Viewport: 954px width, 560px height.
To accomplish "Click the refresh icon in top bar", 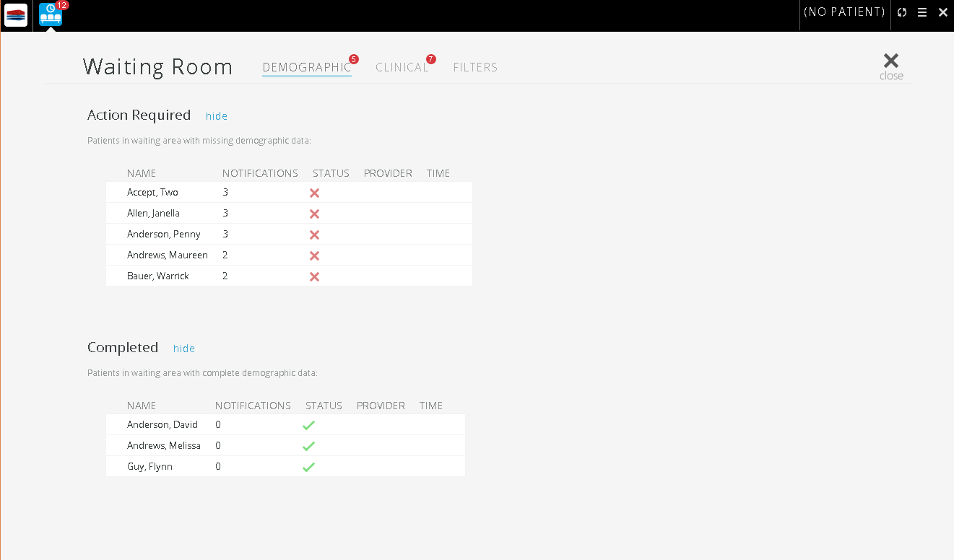I will (x=902, y=12).
